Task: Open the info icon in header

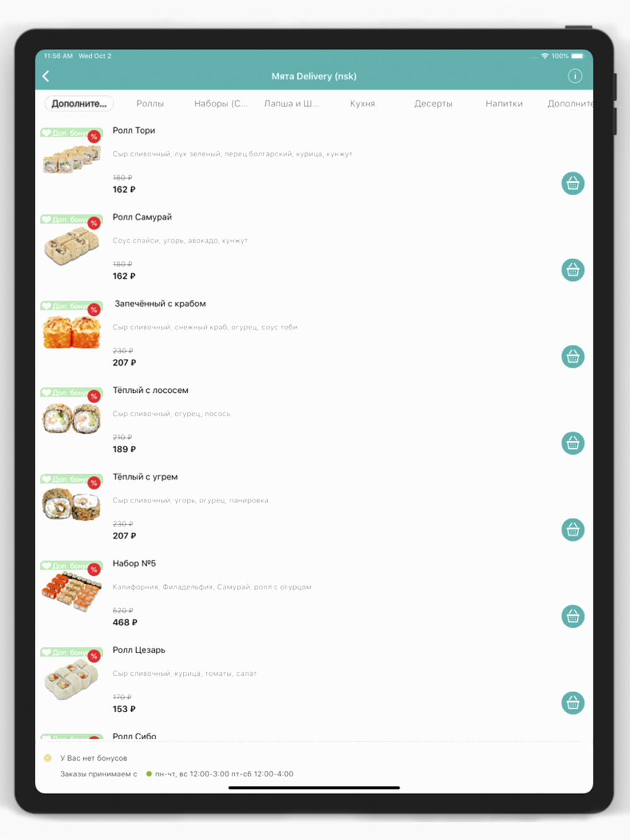Action: pos(575,76)
